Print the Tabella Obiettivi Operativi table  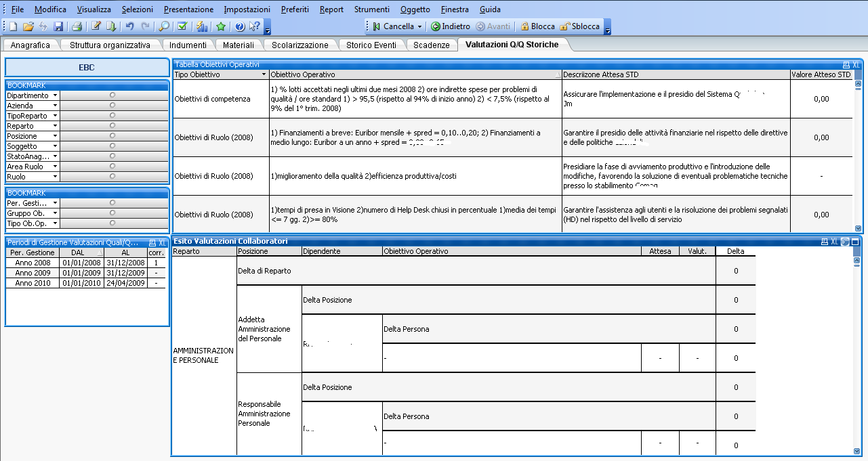click(846, 64)
